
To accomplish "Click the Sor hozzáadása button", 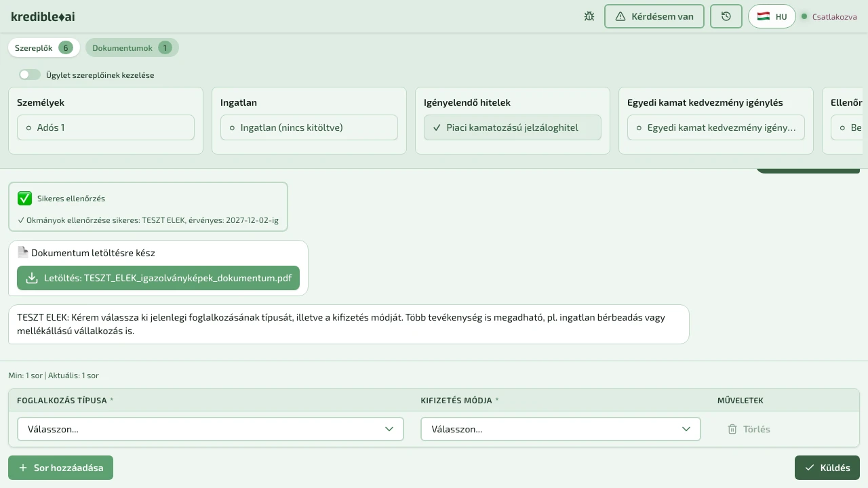I will pyautogui.click(x=60, y=468).
